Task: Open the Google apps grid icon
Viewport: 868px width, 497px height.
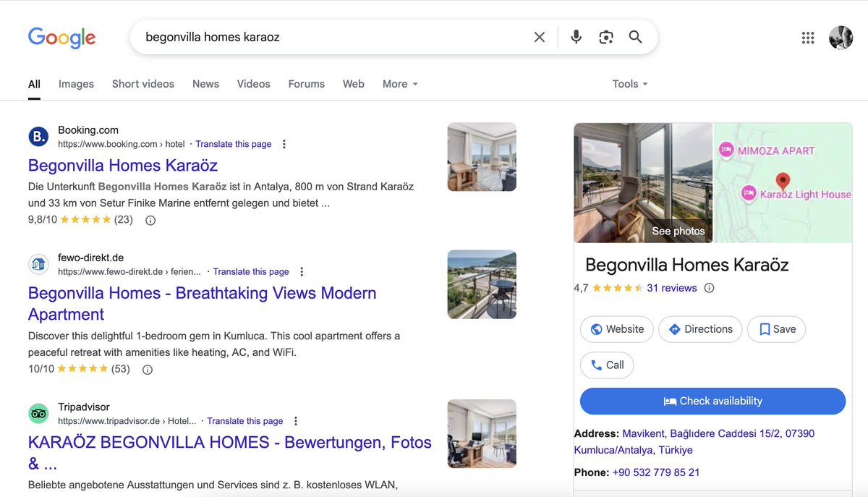Action: 808,38
